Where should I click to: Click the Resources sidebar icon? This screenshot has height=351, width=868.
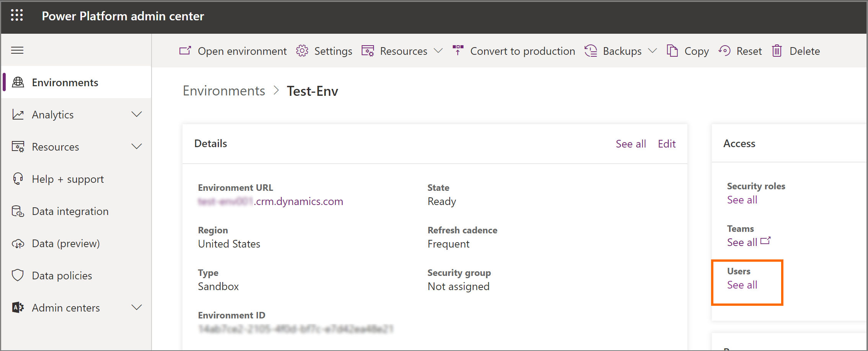18,147
